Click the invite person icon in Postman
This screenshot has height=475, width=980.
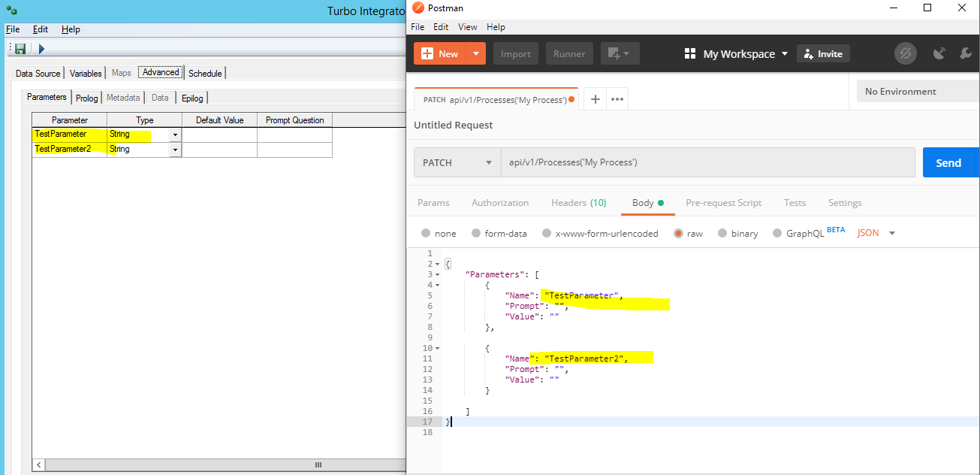tap(808, 54)
